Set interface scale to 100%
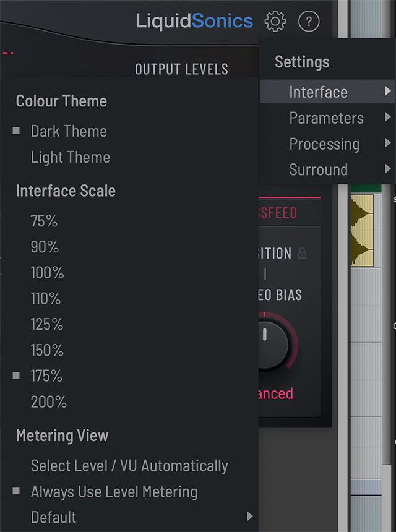This screenshot has width=396, height=532. [48, 272]
